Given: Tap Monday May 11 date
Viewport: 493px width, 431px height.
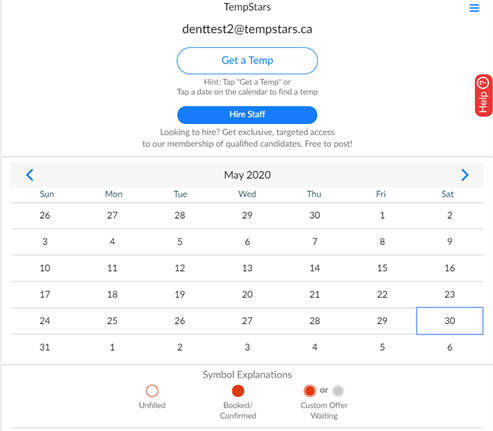Looking at the screenshot, I should [x=112, y=268].
